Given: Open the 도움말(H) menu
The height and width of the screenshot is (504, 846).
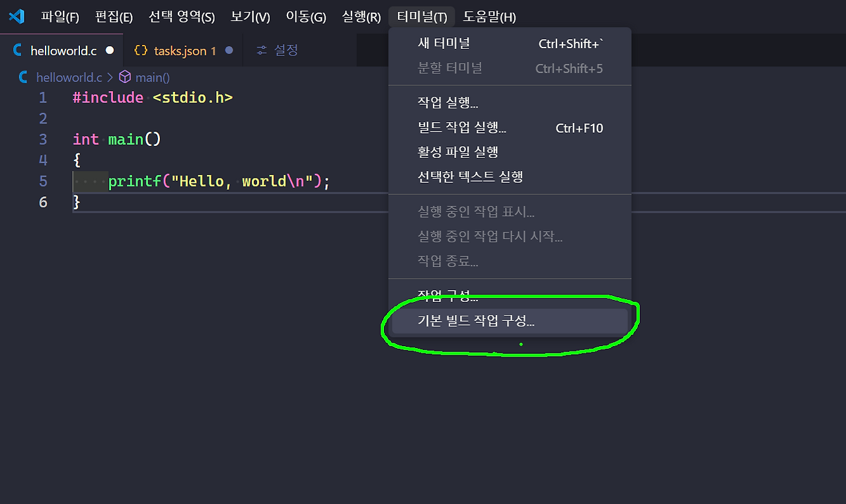Looking at the screenshot, I should (490, 17).
